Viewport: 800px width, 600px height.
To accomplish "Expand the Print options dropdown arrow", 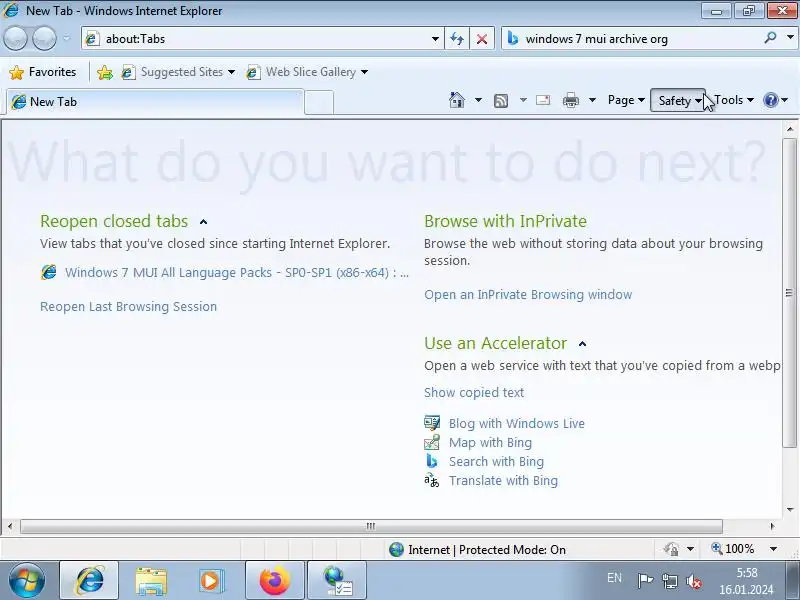I will pyautogui.click(x=592, y=100).
